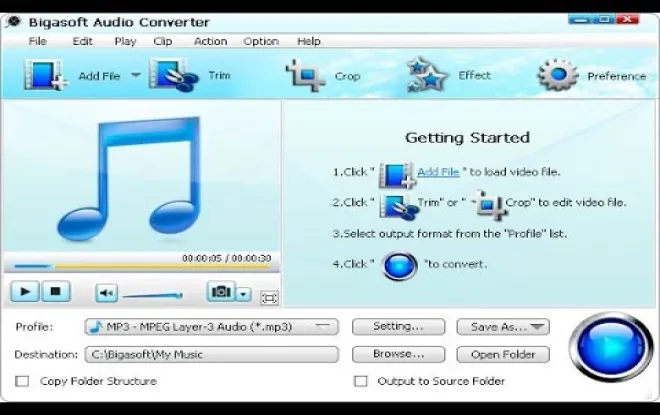The width and height of the screenshot is (660, 415).
Task: Expand the Add File dropdown arrow
Action: click(136, 75)
